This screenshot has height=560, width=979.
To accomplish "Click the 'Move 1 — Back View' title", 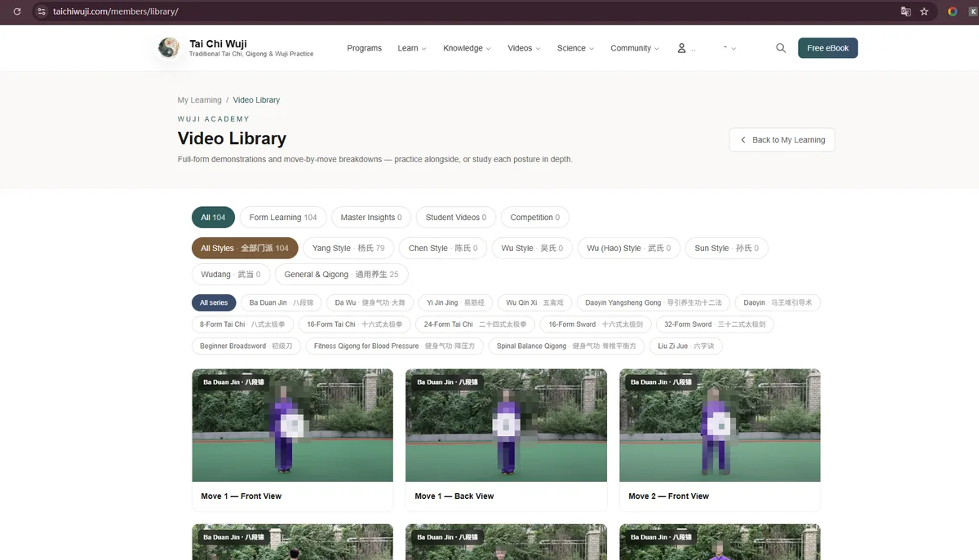I will [454, 496].
